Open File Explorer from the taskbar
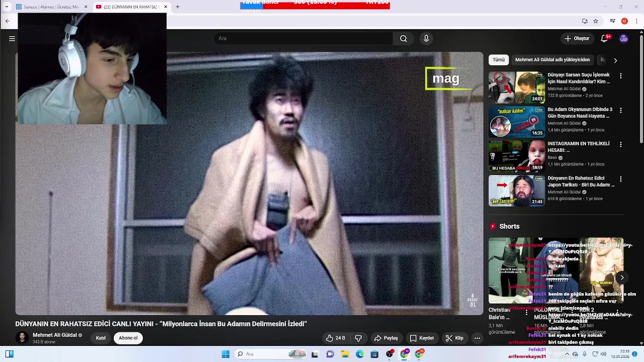Screen dimensions: 644x362 tap(345, 354)
